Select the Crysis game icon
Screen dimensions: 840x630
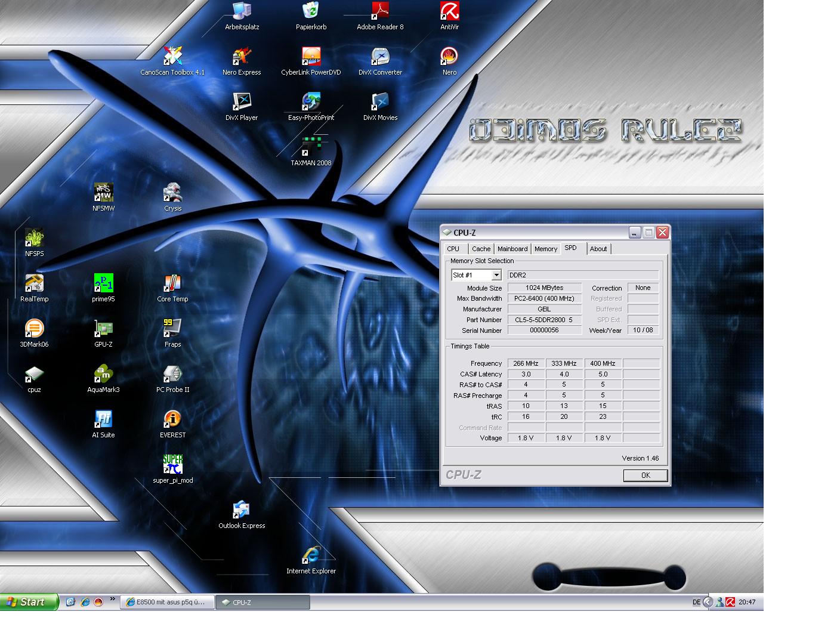(x=172, y=197)
